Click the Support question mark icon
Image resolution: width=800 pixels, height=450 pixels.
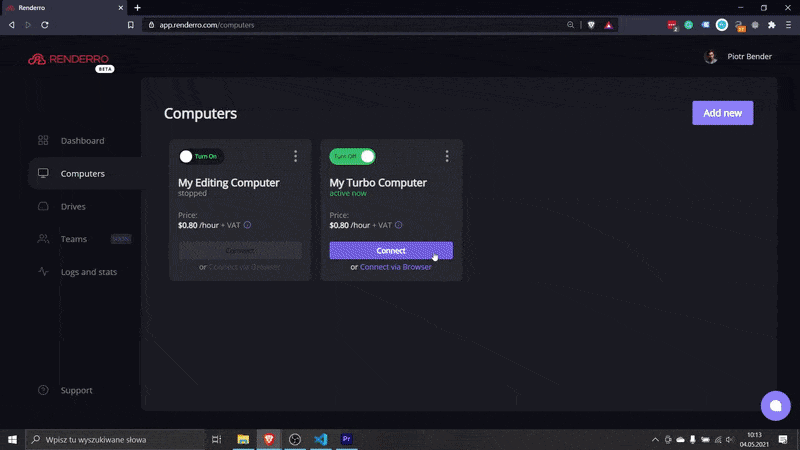[x=43, y=390]
